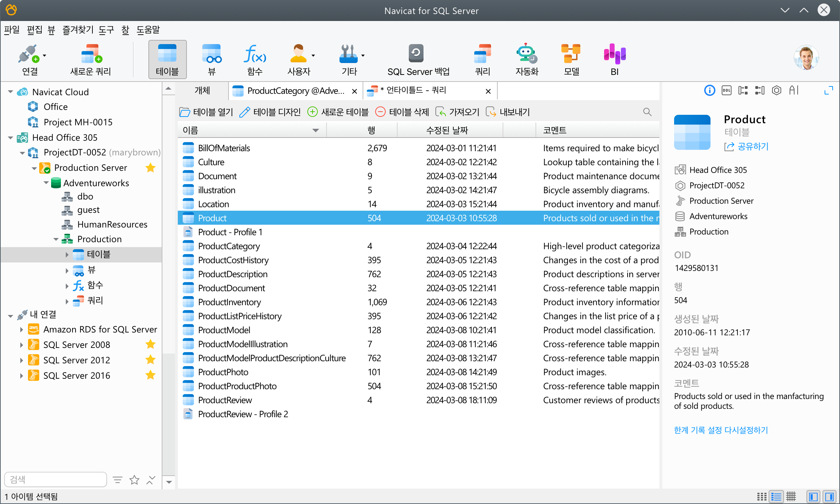Expand the 함수 tree node
Image resolution: width=840 pixels, height=504 pixels.
pos(67,286)
